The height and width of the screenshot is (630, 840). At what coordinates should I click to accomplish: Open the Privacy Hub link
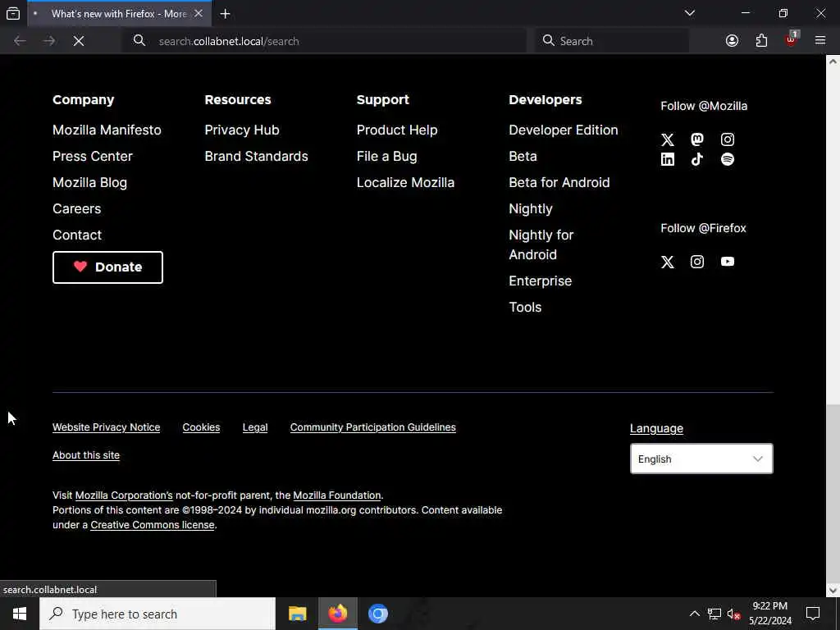(x=242, y=130)
